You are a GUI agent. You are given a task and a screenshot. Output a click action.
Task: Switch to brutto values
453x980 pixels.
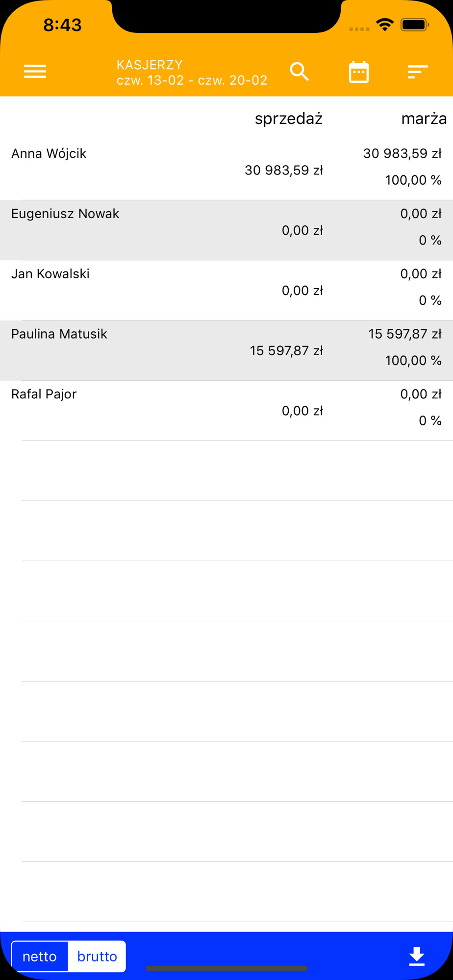coord(97,956)
